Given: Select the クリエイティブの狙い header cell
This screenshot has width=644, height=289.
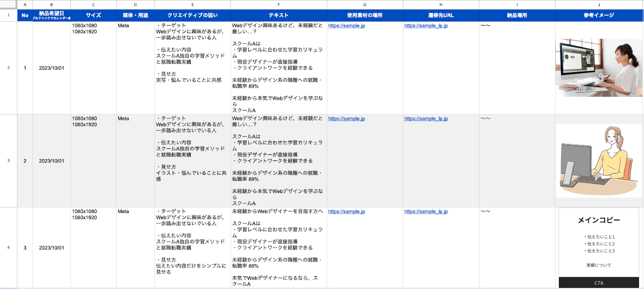Looking at the screenshot, I should (192, 15).
